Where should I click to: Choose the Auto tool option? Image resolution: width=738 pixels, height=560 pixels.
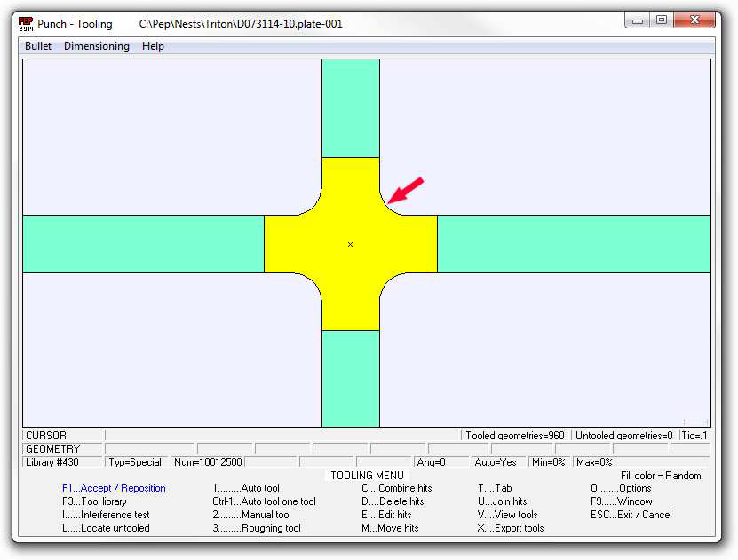(246, 488)
